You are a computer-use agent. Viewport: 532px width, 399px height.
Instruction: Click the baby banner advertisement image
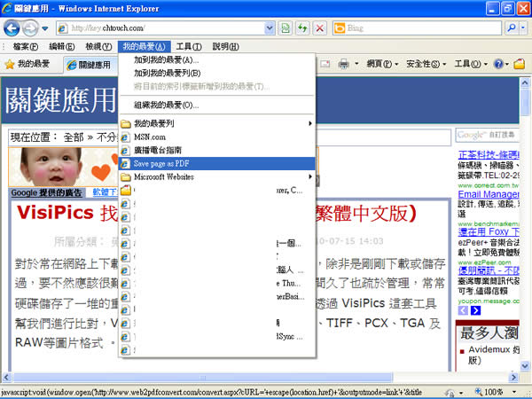click(64, 167)
